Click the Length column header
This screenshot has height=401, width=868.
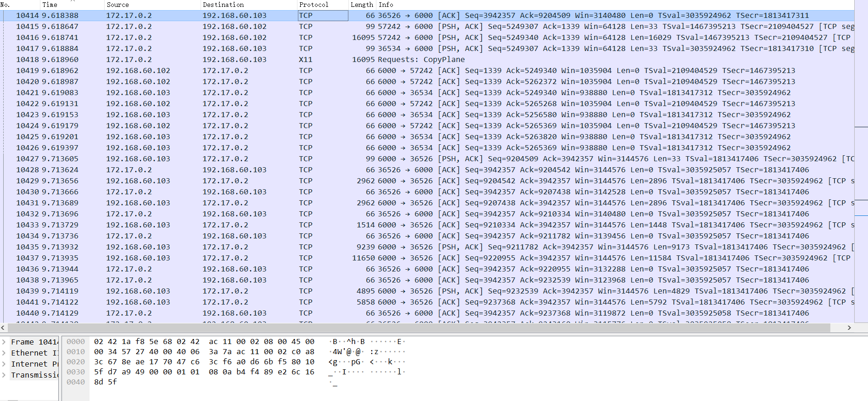(x=362, y=5)
